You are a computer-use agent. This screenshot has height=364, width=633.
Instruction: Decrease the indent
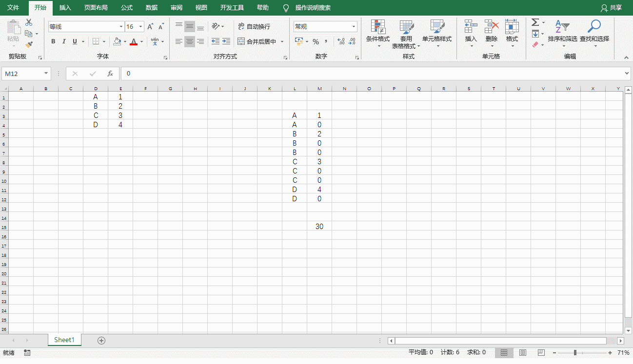pos(215,41)
